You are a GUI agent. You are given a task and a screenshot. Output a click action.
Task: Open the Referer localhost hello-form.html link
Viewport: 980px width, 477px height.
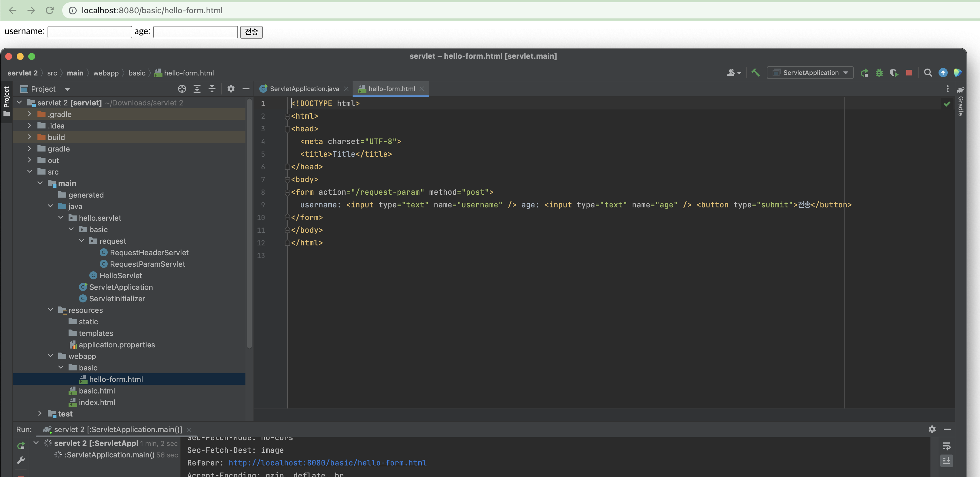pyautogui.click(x=327, y=463)
